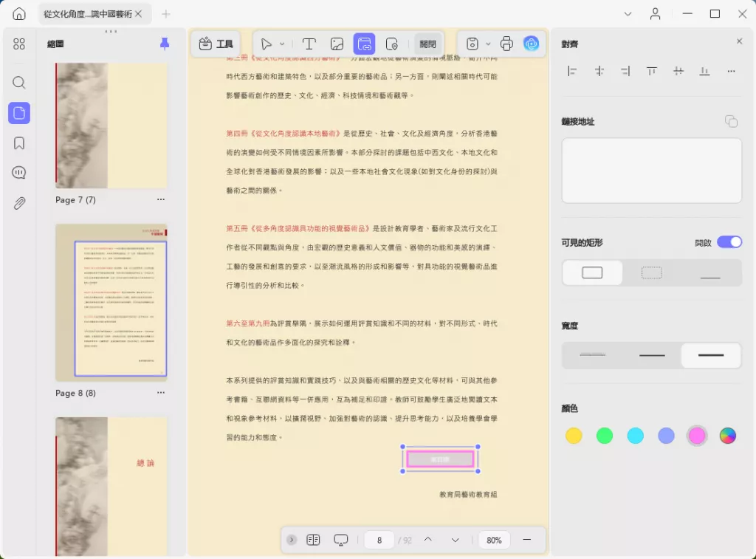756x559 pixels.
Task: Pick the yellow color swatch
Action: tap(573, 436)
